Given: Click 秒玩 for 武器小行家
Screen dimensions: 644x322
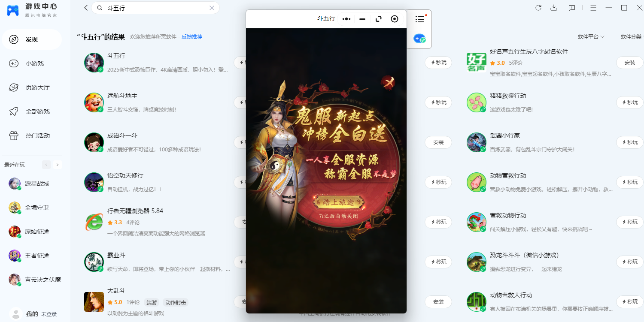Looking at the screenshot, I should 630,142.
